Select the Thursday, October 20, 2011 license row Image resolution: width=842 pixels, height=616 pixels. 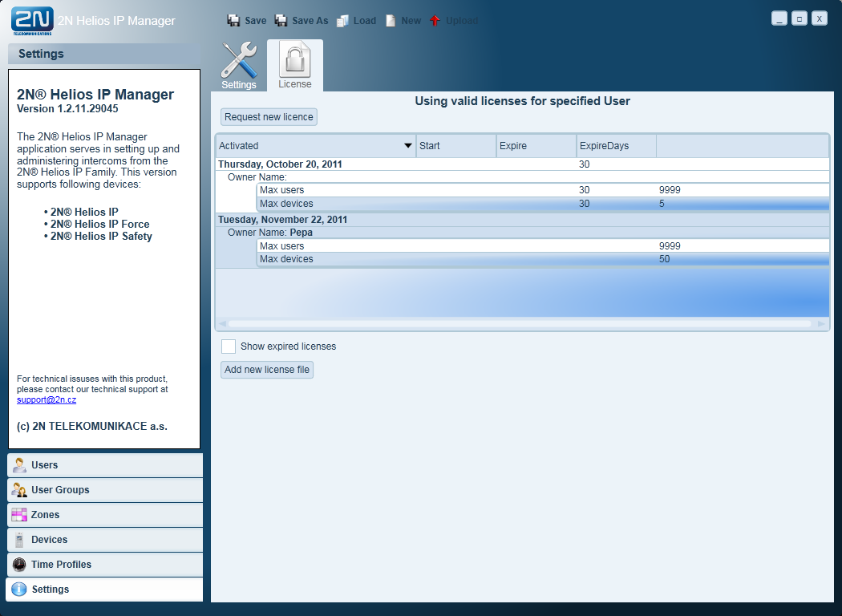coord(523,164)
